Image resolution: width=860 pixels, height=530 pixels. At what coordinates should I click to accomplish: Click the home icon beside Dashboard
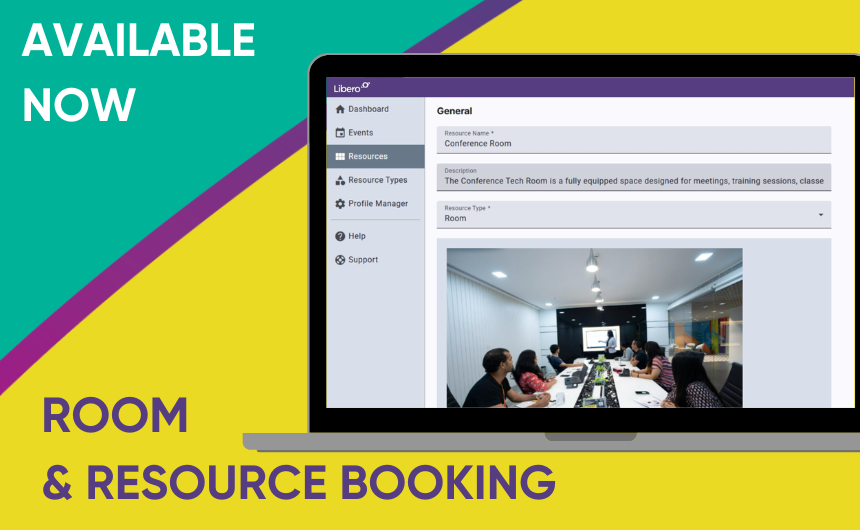point(340,109)
